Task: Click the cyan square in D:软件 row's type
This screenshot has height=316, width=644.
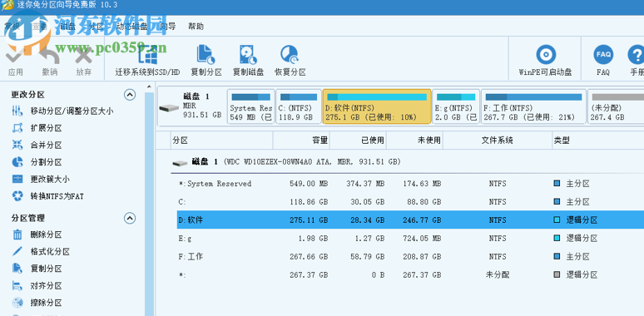Action: 557,220
